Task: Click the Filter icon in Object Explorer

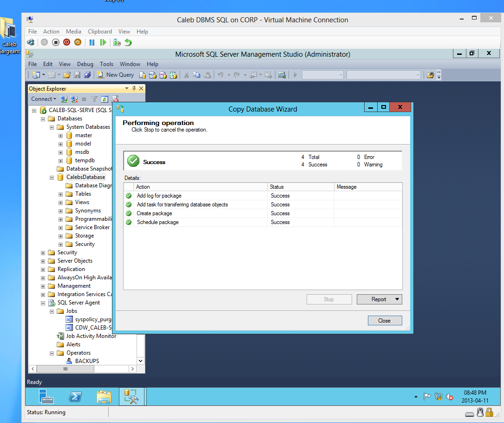Action: click(x=94, y=99)
